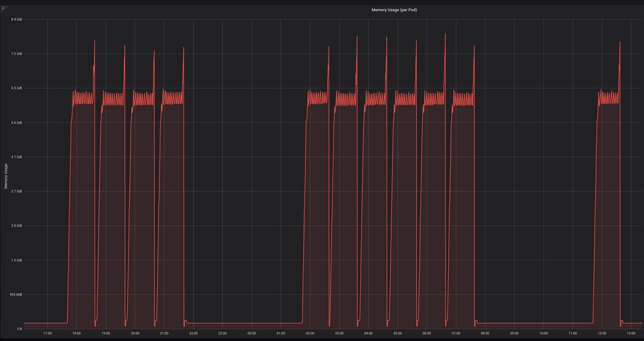Click the 13:00 label at the right edge

[x=631, y=333]
